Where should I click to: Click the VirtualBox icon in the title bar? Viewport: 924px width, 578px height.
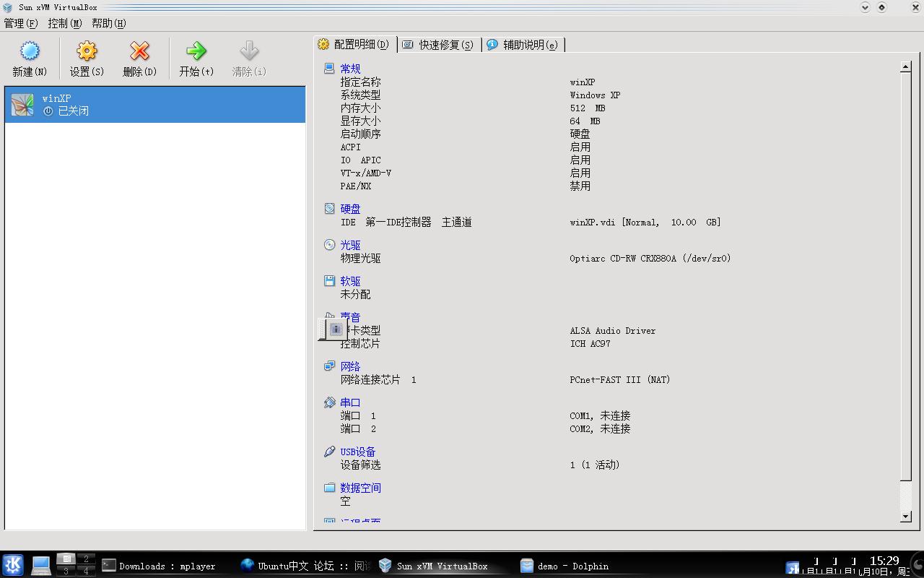tap(8, 7)
